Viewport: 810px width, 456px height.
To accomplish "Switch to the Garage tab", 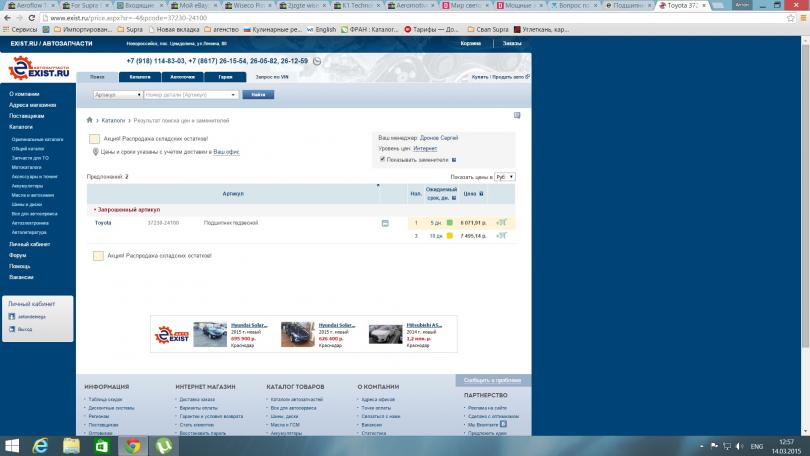I will click(x=225, y=76).
